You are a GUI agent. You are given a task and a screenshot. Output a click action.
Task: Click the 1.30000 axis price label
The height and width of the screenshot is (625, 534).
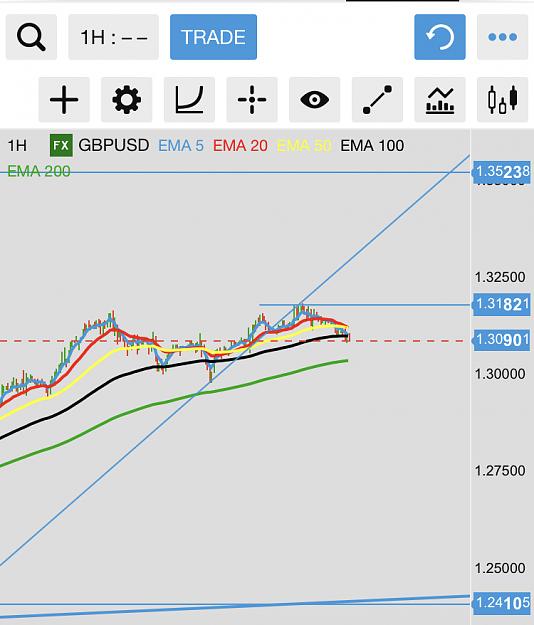click(x=500, y=374)
